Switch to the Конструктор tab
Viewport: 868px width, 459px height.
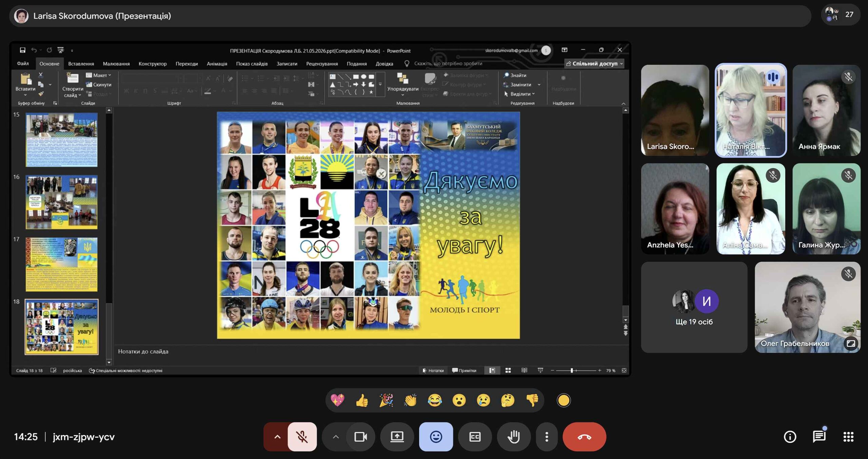153,63
